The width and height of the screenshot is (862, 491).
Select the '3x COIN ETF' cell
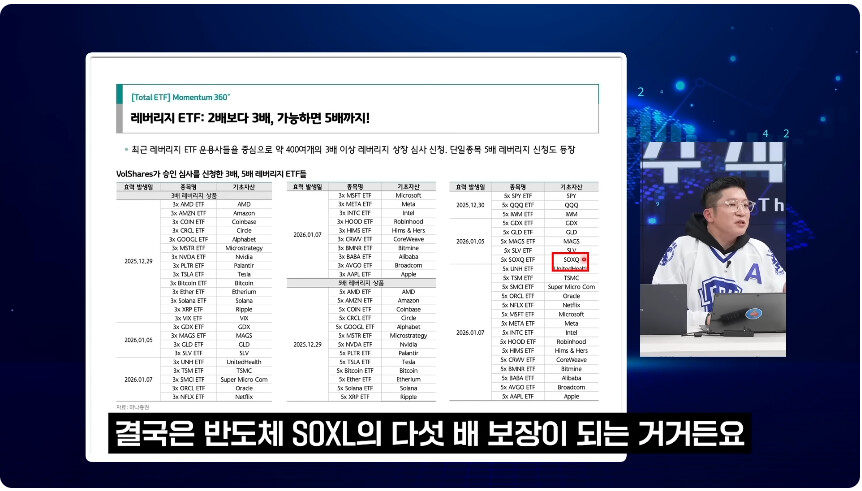pos(188,222)
